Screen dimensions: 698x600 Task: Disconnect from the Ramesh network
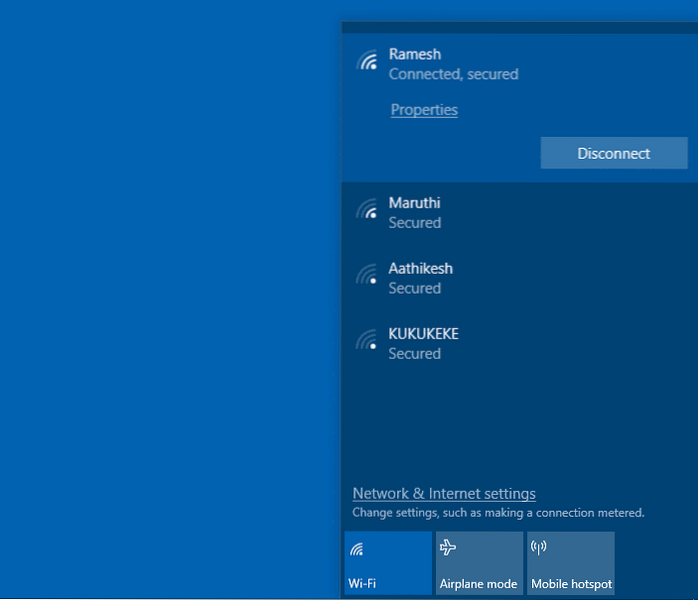click(614, 153)
